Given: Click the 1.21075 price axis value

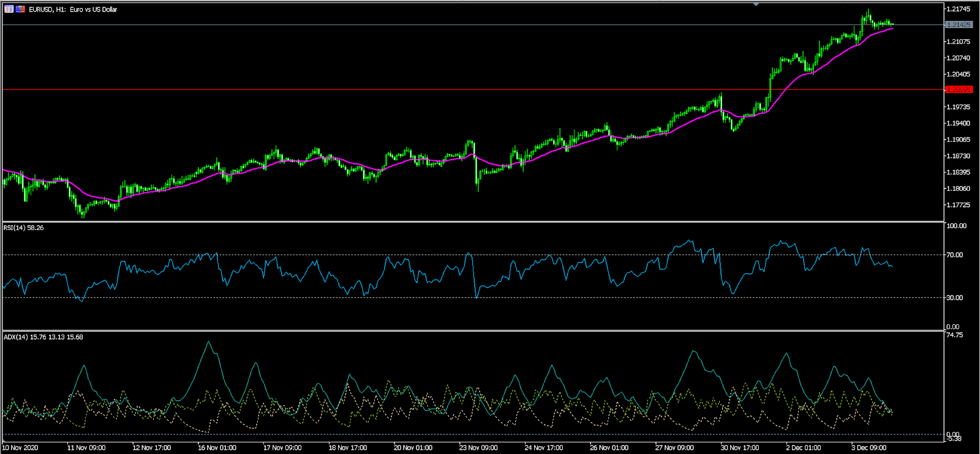Looking at the screenshot, I should [x=959, y=42].
